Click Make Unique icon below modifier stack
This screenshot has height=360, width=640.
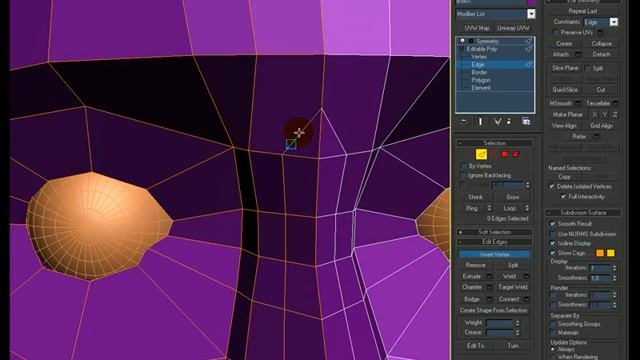(x=497, y=122)
